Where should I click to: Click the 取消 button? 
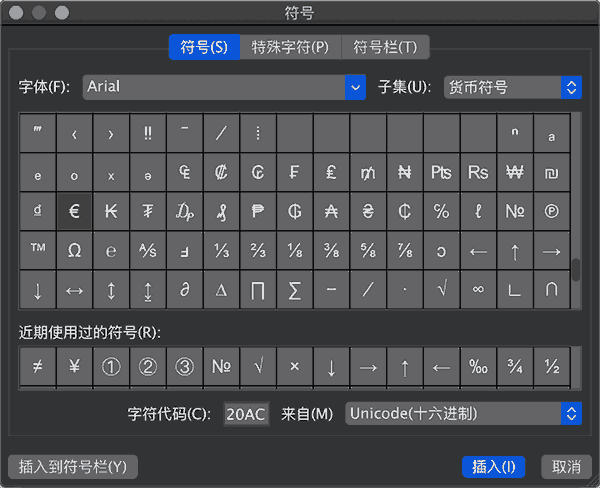tap(566, 467)
